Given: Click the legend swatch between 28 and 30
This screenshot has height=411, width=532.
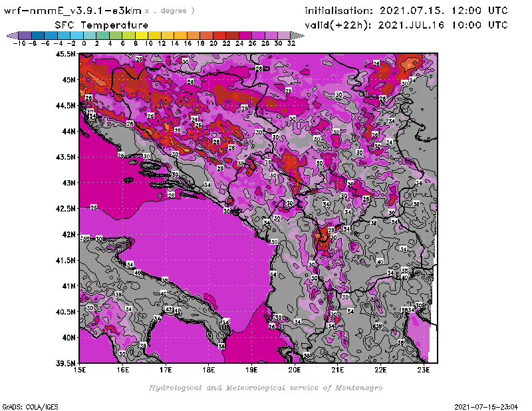Looking at the screenshot, I should click(x=271, y=35).
